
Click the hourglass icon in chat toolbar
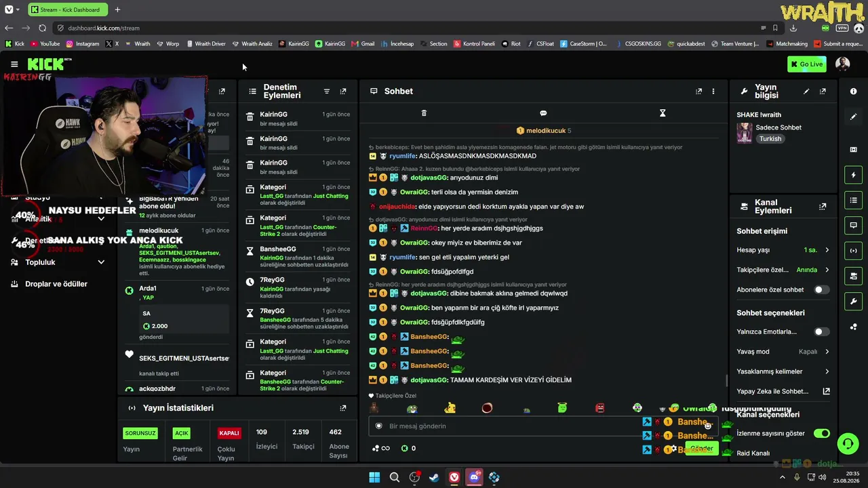[663, 113]
